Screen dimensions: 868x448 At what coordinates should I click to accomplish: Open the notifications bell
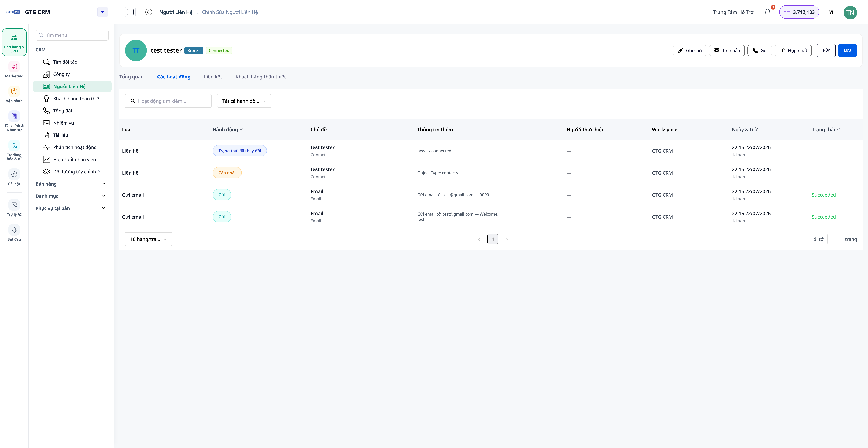click(767, 12)
